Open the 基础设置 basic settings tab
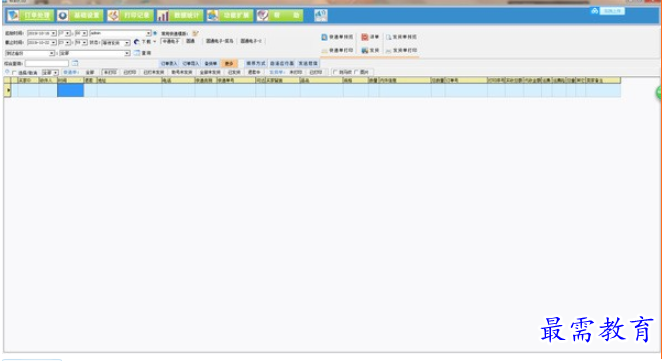Image resolution: width=662 pixels, height=361 pixels. coord(80,16)
